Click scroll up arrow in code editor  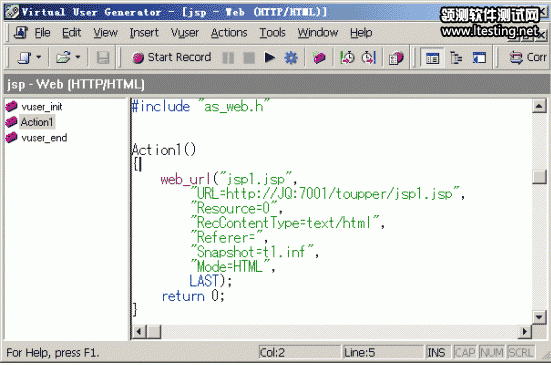539,106
